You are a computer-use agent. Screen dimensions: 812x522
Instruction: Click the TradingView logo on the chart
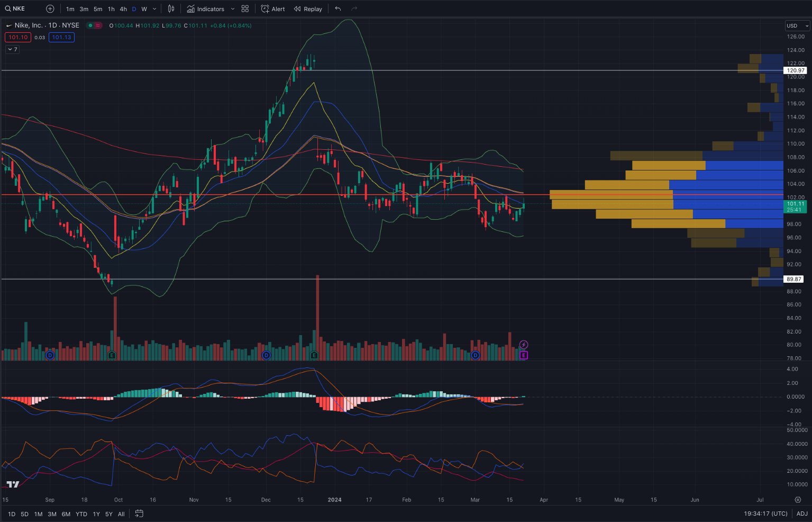click(x=13, y=484)
